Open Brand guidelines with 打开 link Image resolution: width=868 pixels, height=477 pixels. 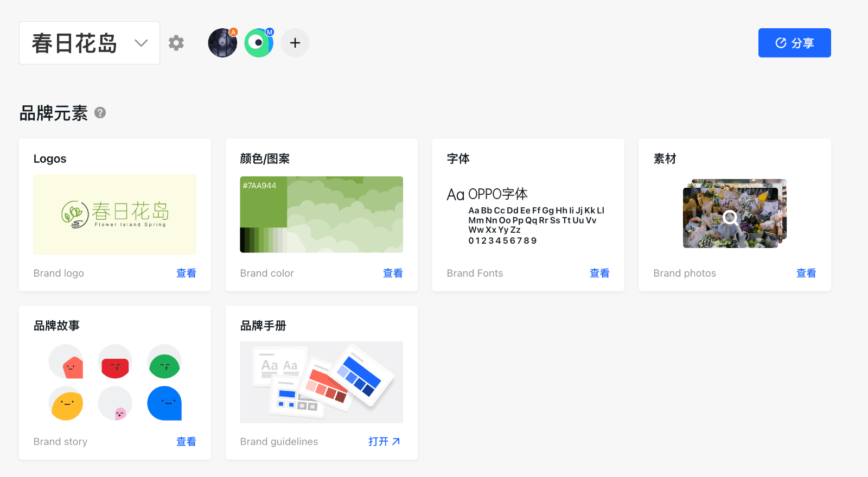coord(384,442)
